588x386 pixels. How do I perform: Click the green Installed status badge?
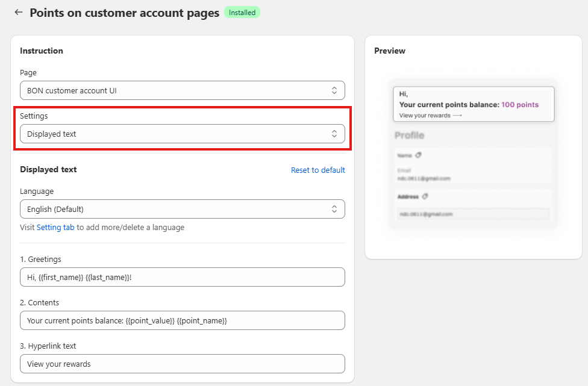click(x=242, y=13)
